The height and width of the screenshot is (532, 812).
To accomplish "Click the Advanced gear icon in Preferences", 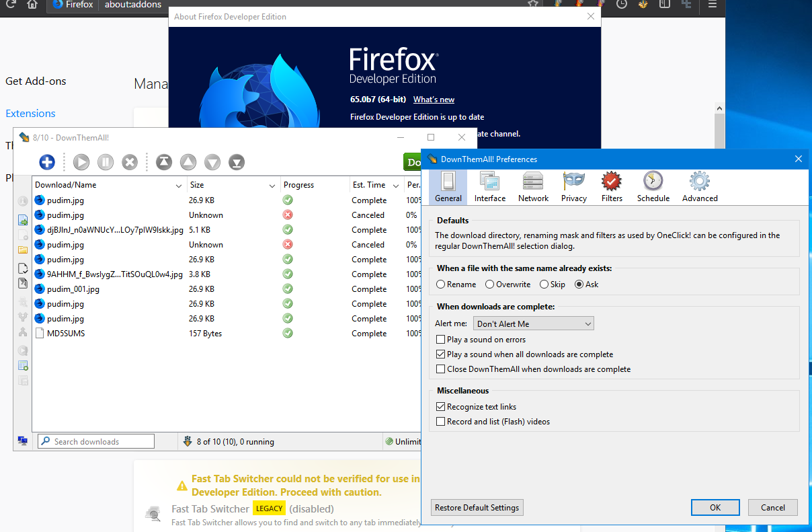I will click(700, 181).
